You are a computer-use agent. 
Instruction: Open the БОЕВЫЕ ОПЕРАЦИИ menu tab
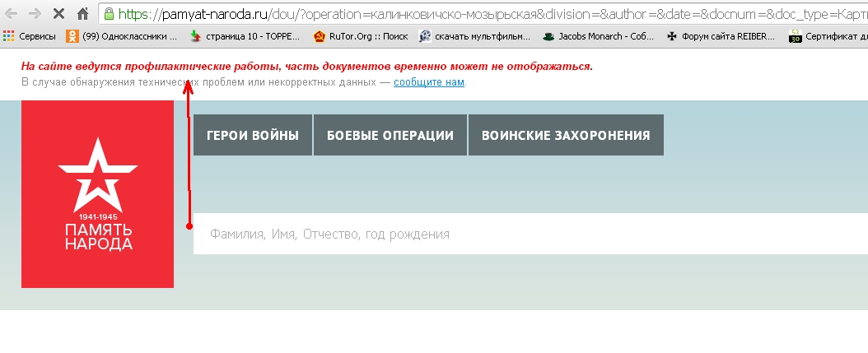tap(390, 135)
